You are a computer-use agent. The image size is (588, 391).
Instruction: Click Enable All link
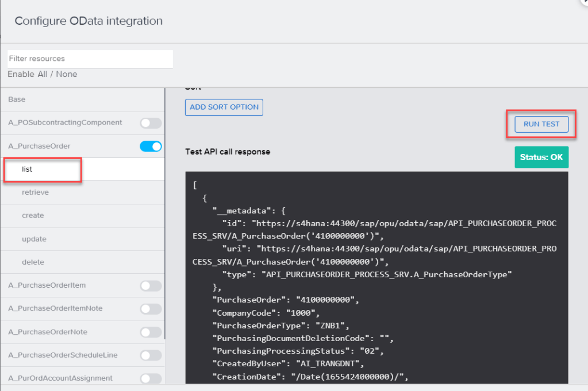tap(26, 75)
